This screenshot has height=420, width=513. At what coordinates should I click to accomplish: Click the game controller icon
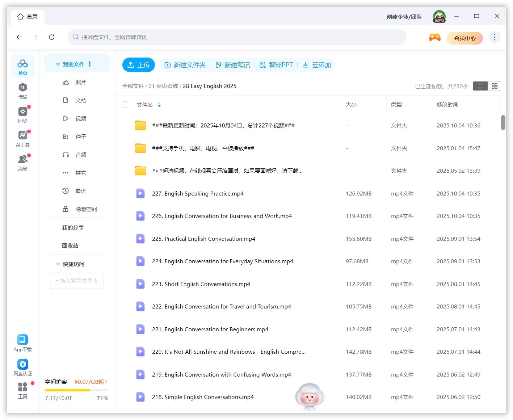(x=434, y=37)
